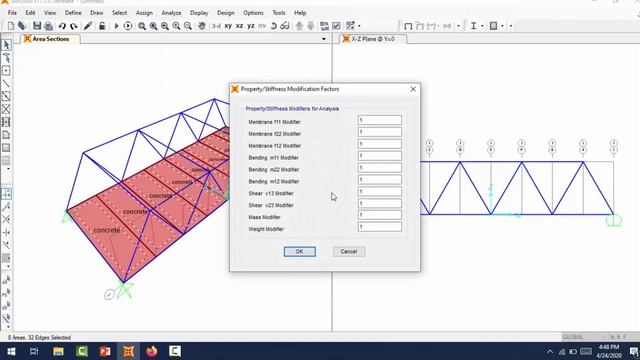The image size is (640, 360).
Task: Click the pencil refresh window icon
Action: point(88,26)
